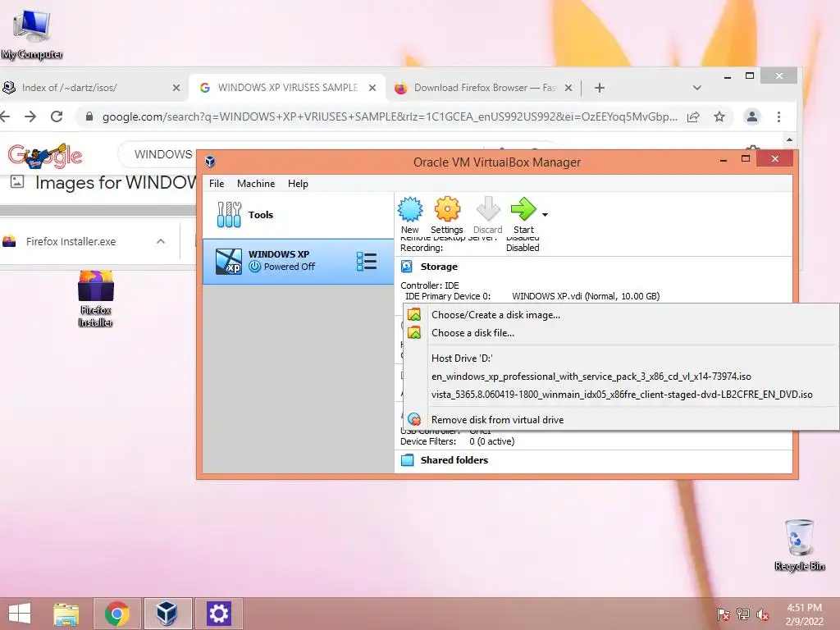Screen dimensions: 840x630
Task: Click the Shared folders section icon
Action: coord(407,460)
